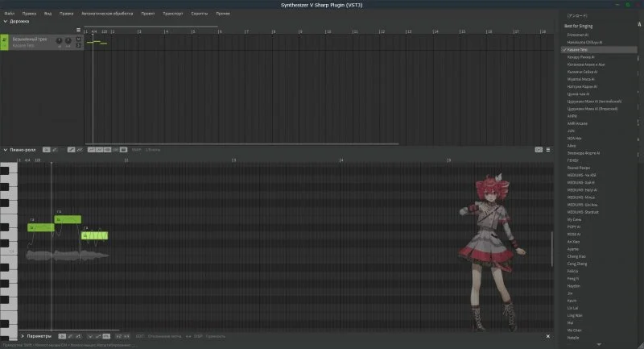Viewport: 644px width, 349px height.
Task: Open the Транспорт menu
Action: coord(173,14)
